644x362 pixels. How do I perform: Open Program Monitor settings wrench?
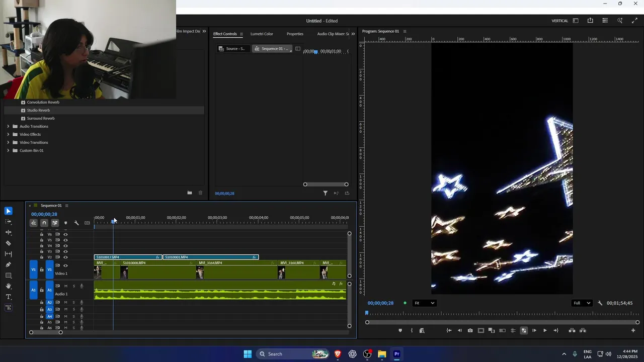point(600,303)
